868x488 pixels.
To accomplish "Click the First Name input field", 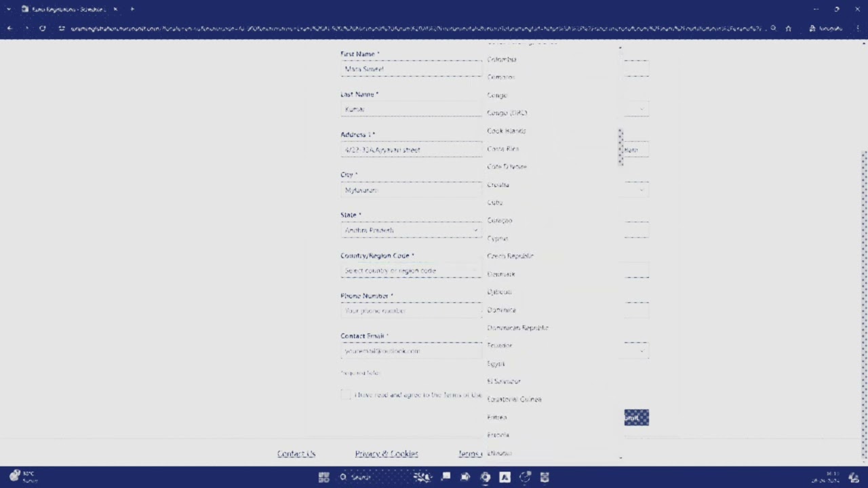I will click(411, 69).
